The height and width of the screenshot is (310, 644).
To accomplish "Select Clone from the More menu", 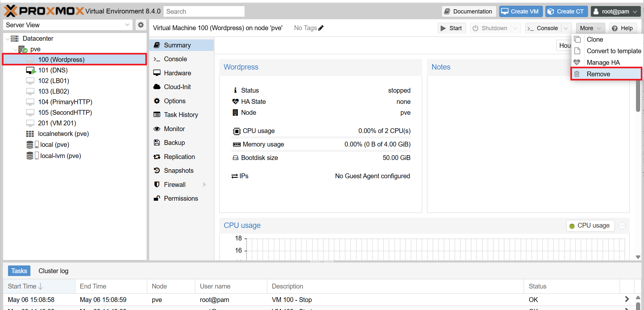I will (x=595, y=39).
